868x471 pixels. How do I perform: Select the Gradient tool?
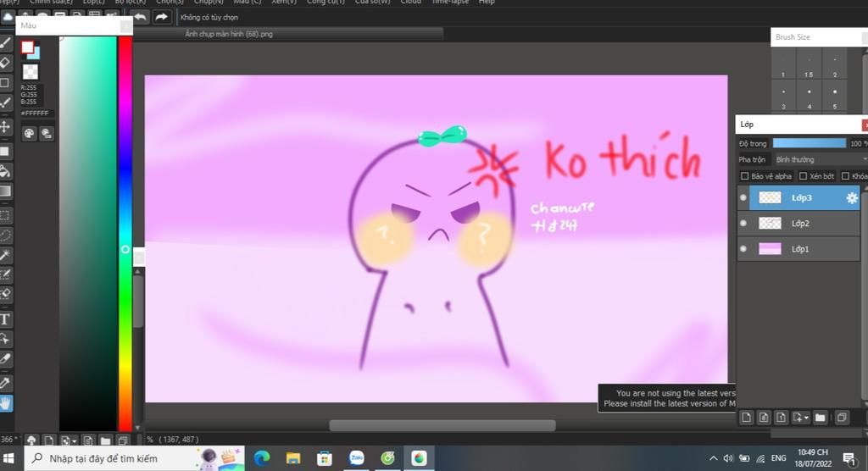[6, 191]
